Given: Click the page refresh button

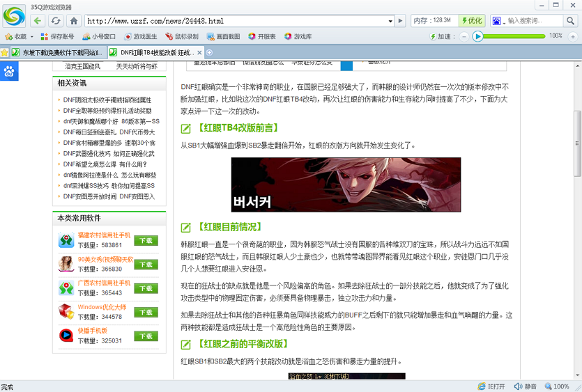Looking at the screenshot, I should (56, 21).
